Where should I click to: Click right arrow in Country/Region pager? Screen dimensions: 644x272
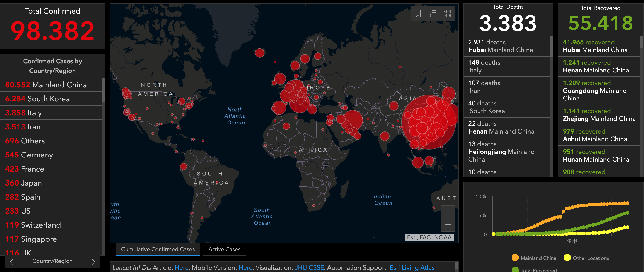click(x=93, y=262)
